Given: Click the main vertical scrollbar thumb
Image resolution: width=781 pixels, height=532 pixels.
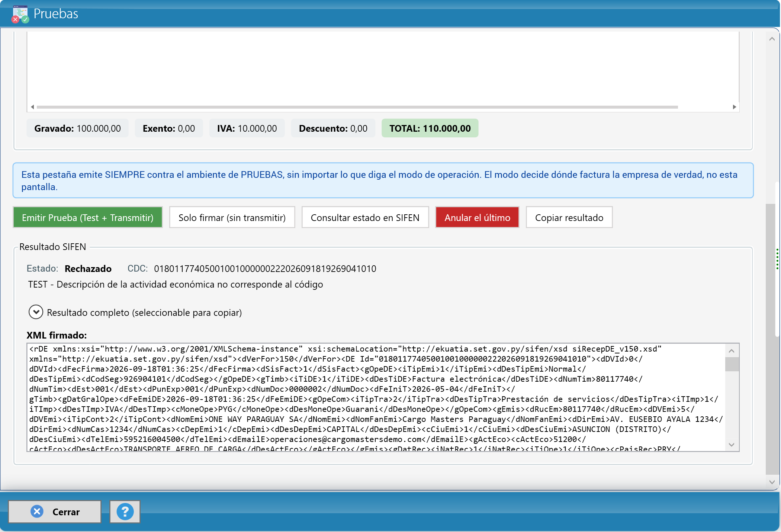Looking at the screenshot, I should coord(770,339).
